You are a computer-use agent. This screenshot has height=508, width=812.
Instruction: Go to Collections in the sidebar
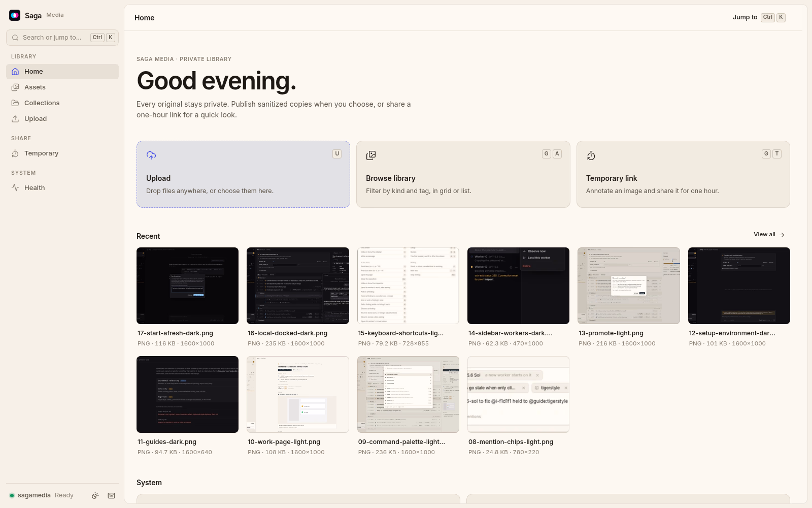(62, 103)
